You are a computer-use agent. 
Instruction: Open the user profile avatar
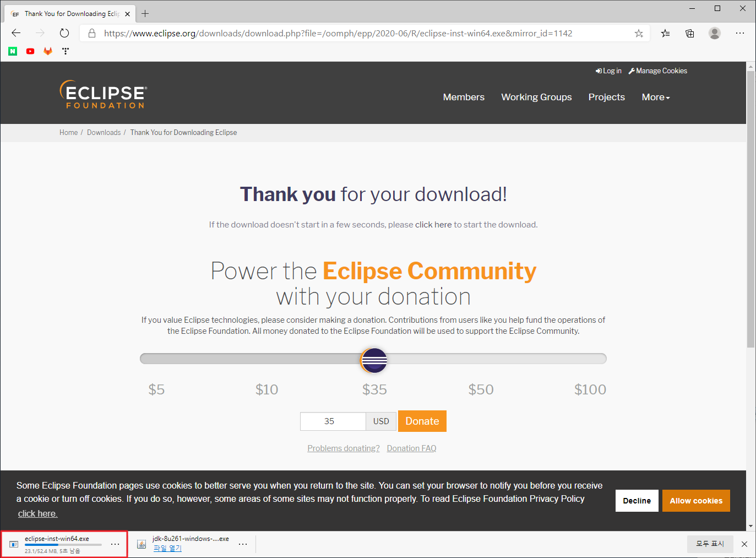(x=715, y=33)
